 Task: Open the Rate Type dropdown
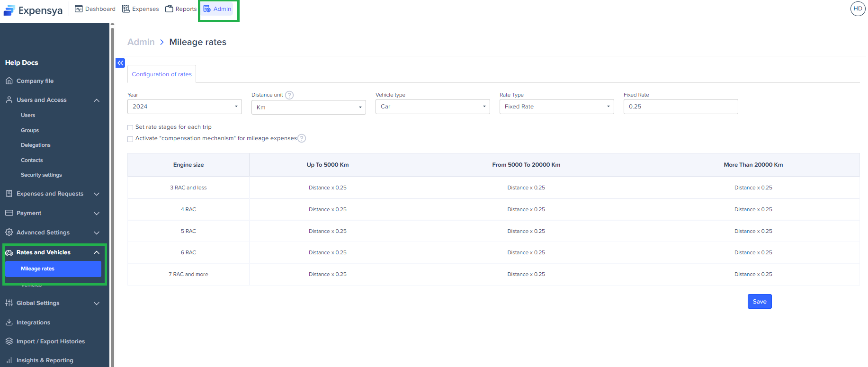click(556, 107)
